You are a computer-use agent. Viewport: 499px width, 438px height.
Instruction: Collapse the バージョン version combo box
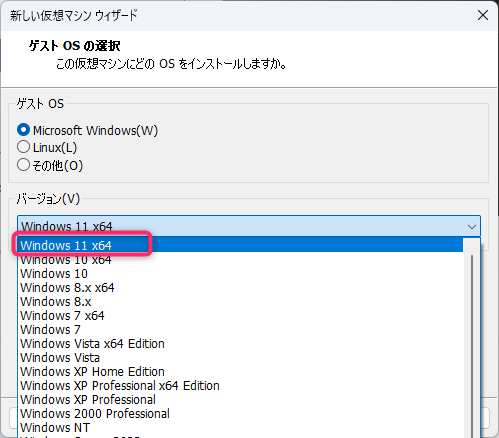[x=249, y=226]
